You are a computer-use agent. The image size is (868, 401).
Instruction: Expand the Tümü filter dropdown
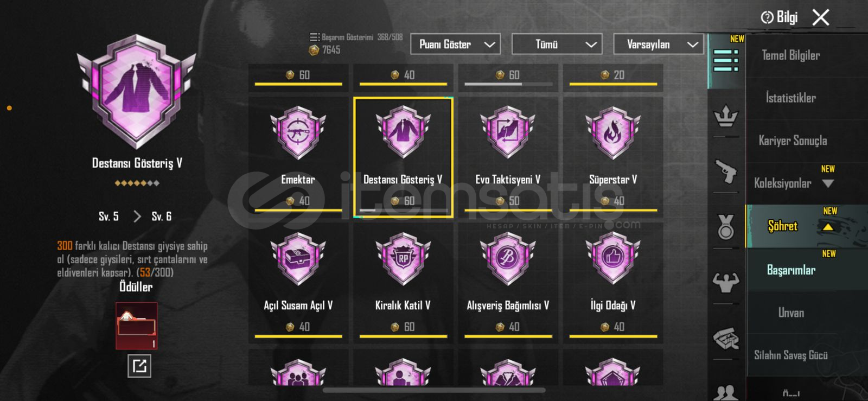557,44
